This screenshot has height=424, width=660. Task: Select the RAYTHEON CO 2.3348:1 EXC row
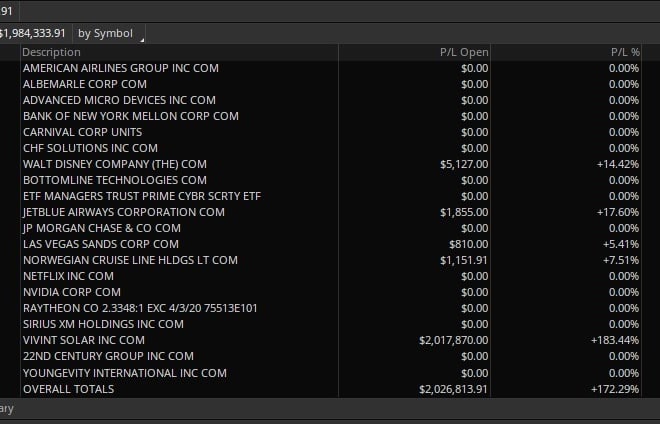(140, 308)
